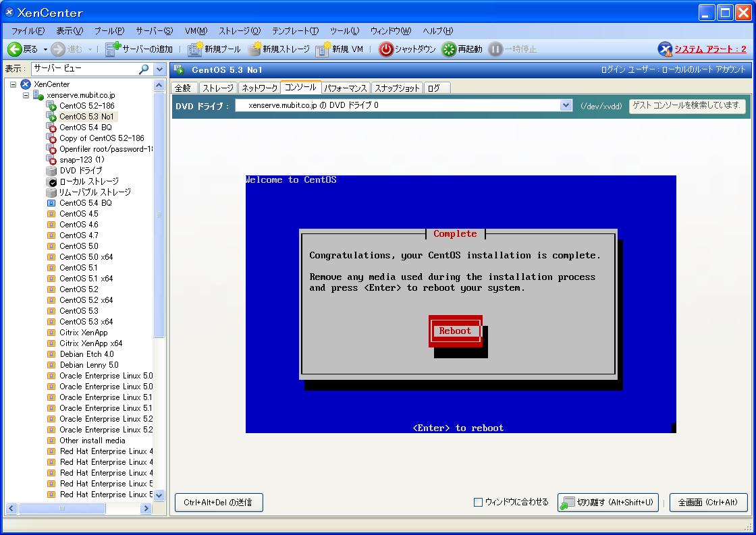The height and width of the screenshot is (535, 756).
Task: Select the Debian Etch 4.0 template icon
Action: [51, 354]
